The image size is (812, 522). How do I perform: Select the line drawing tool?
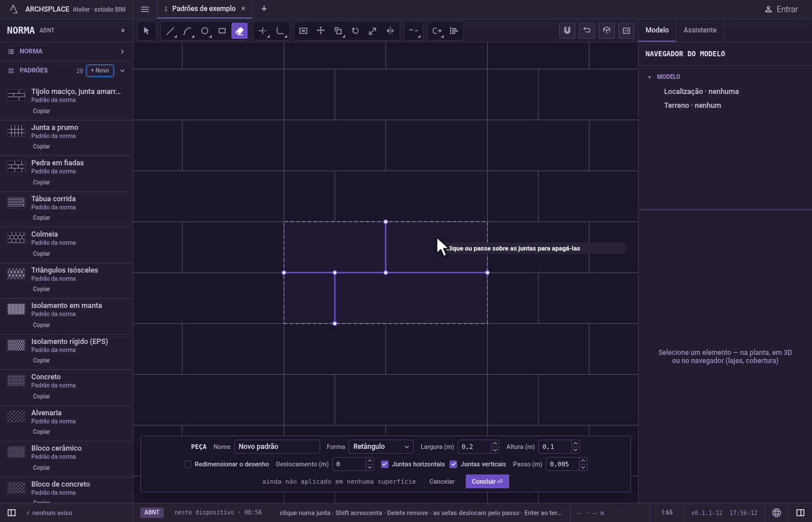point(170,31)
